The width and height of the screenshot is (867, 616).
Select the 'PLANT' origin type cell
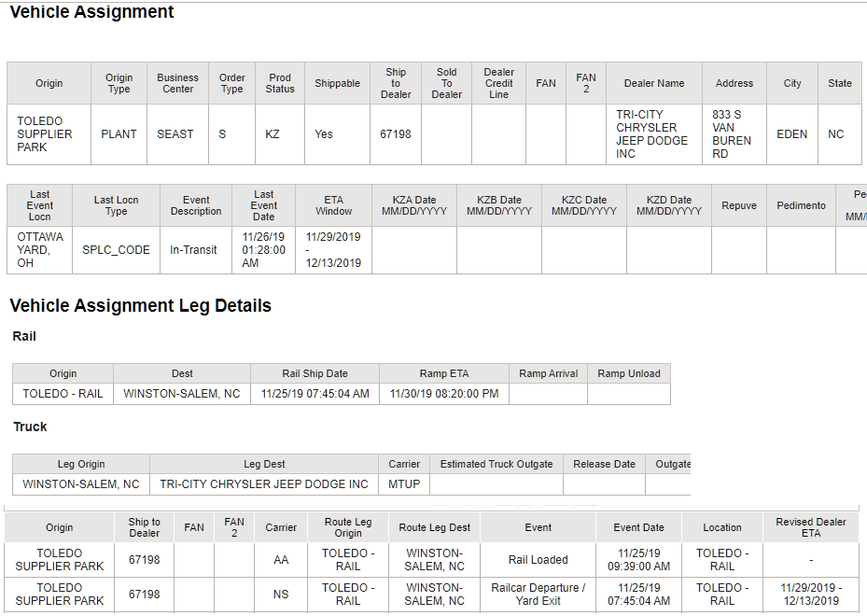pyautogui.click(x=119, y=133)
